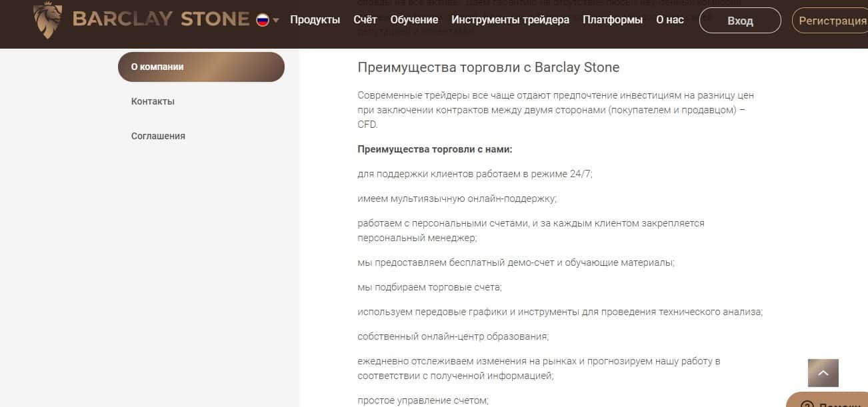Open the help chat widget

tap(828, 400)
